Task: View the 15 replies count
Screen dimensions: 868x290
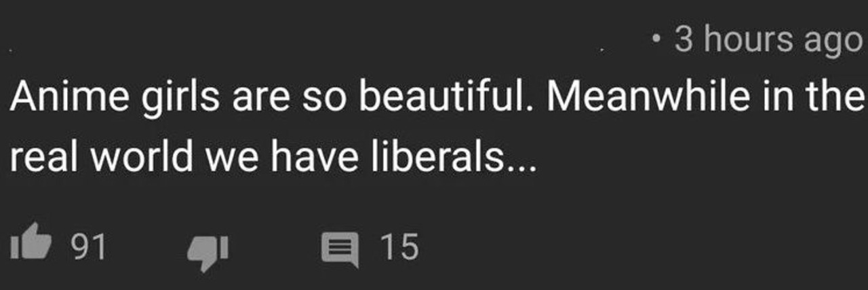Action: (399, 247)
